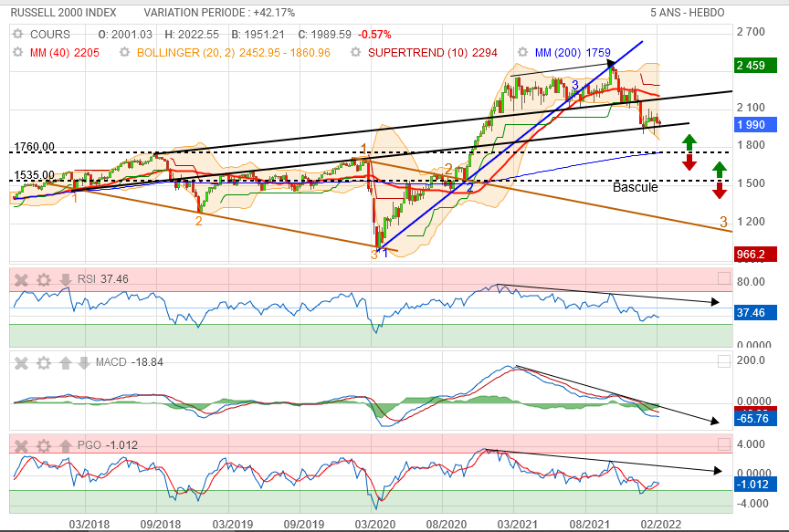Toggle the RSI panel checkbox
Viewport: 789px width, 532px height.
click(x=723, y=278)
